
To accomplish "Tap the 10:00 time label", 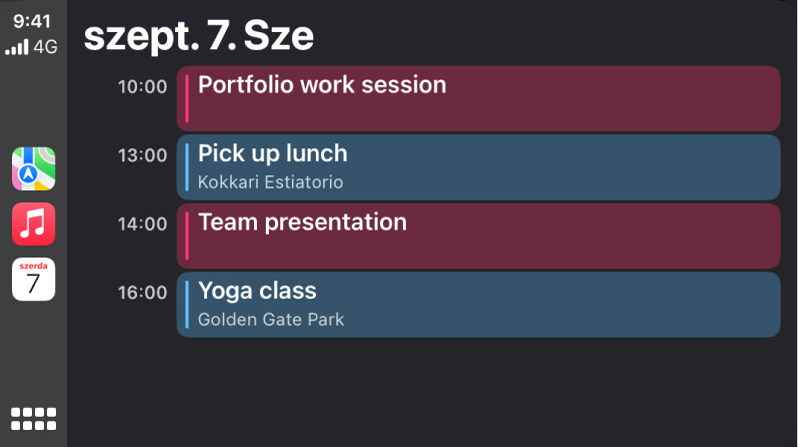I will click(x=142, y=87).
